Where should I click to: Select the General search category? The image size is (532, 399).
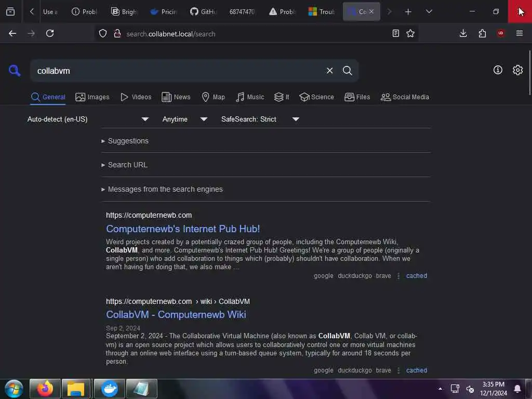(x=48, y=97)
